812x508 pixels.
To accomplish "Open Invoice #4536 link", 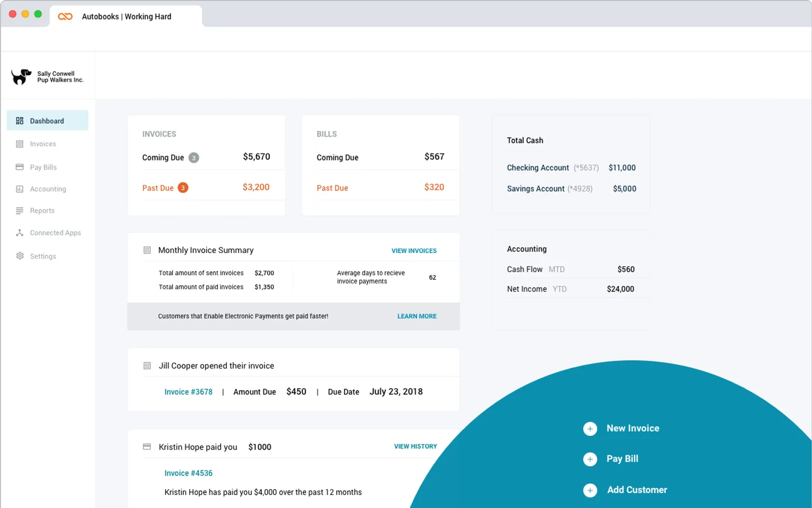I will [x=188, y=473].
